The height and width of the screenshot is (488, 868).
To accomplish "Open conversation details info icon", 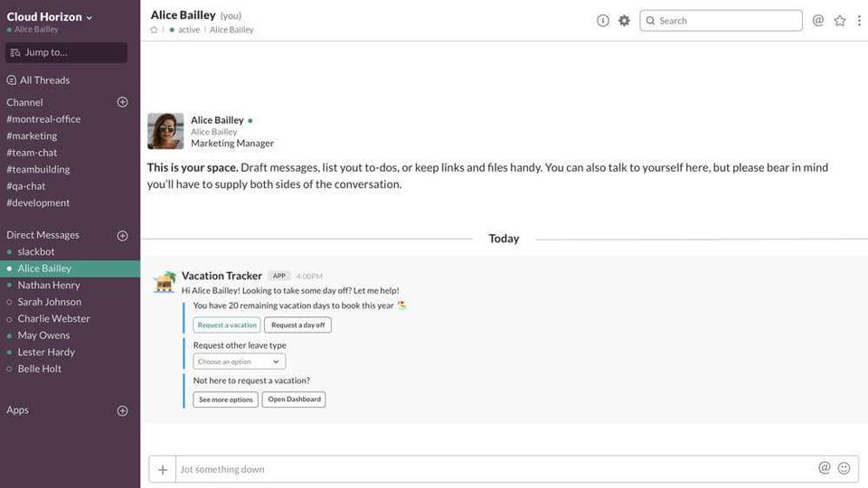I will [603, 21].
